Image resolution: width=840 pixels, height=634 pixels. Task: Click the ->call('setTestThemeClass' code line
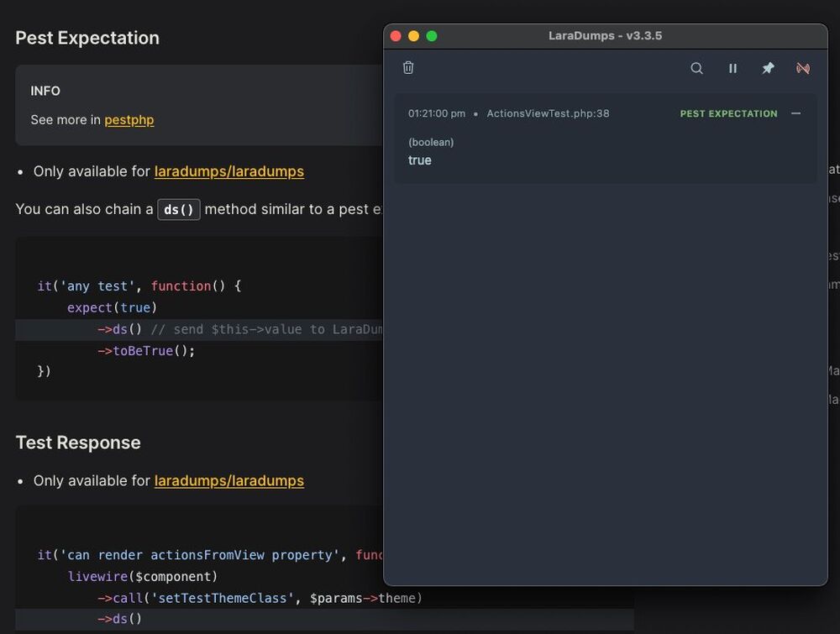coord(260,598)
